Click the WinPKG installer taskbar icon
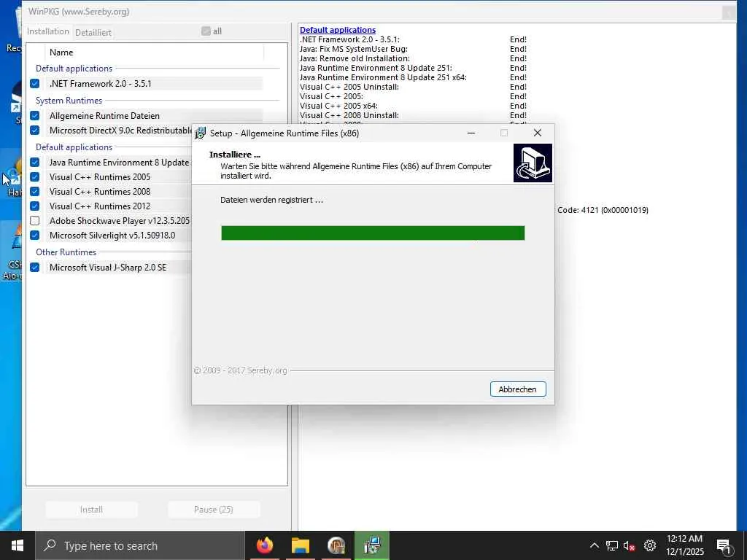The width and height of the screenshot is (747, 560). 371,545
